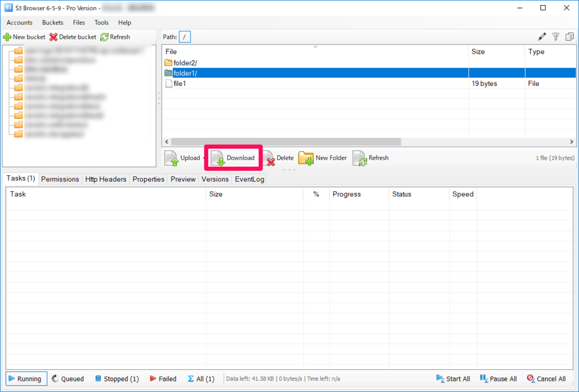Screen dimensions: 579x392
Task: Click the Status column header
Action: 419,195
